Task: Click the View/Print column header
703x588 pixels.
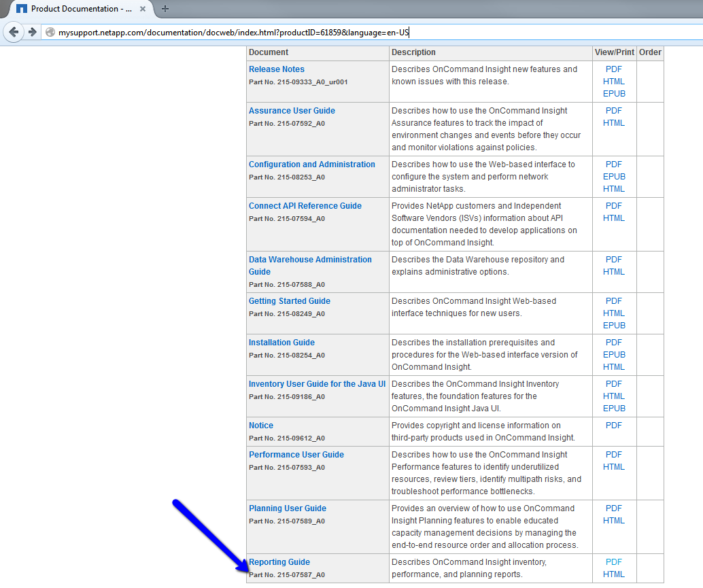Action: click(x=614, y=52)
